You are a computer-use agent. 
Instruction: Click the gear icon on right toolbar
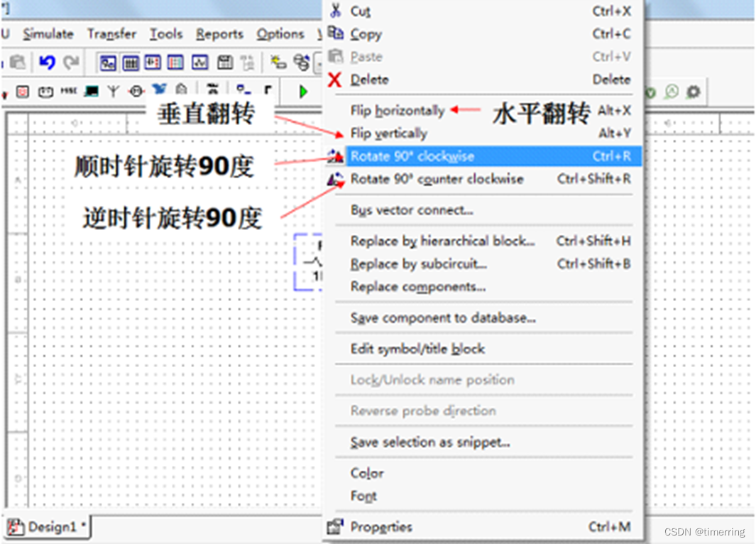coord(694,92)
